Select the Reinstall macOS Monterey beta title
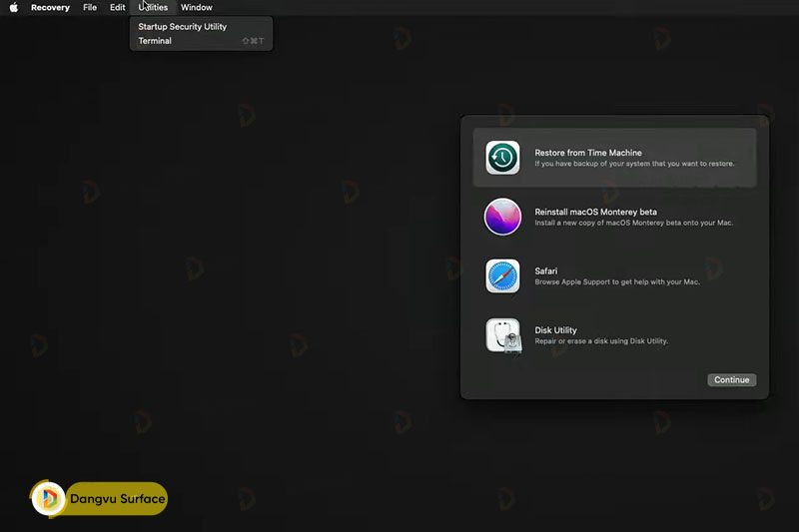The width and height of the screenshot is (799, 532). click(595, 212)
